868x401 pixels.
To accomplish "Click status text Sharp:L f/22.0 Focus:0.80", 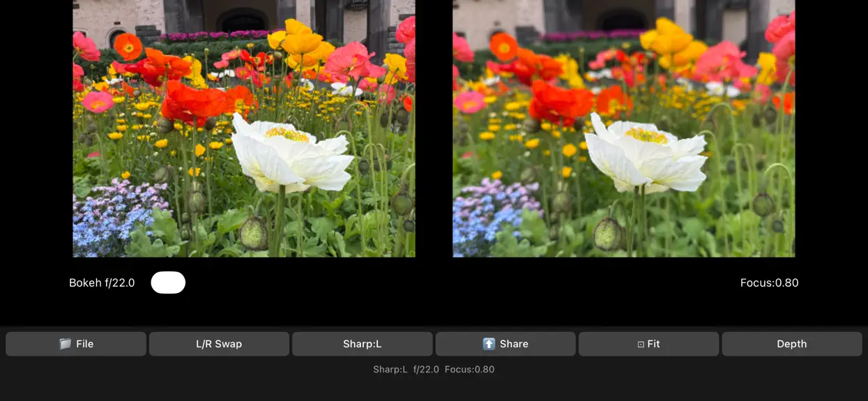I will coord(434,370).
